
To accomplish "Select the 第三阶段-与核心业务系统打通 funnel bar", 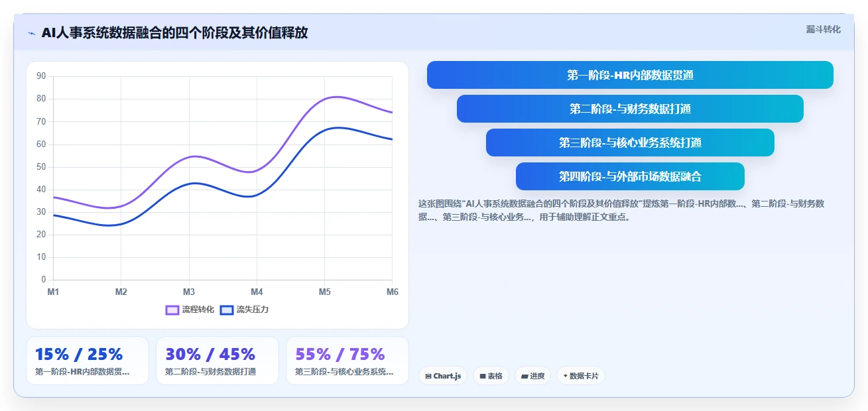I will pyautogui.click(x=630, y=143).
